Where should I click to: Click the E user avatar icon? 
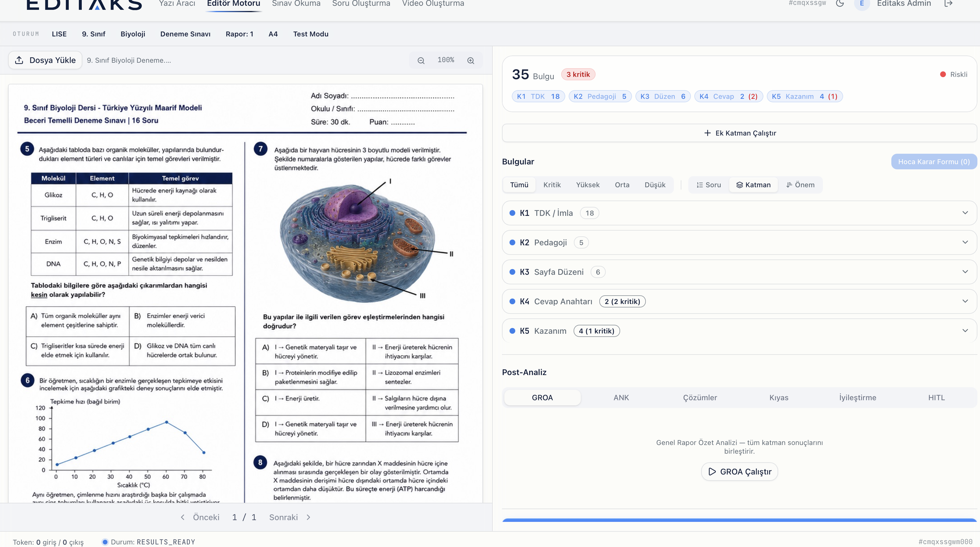(862, 3)
